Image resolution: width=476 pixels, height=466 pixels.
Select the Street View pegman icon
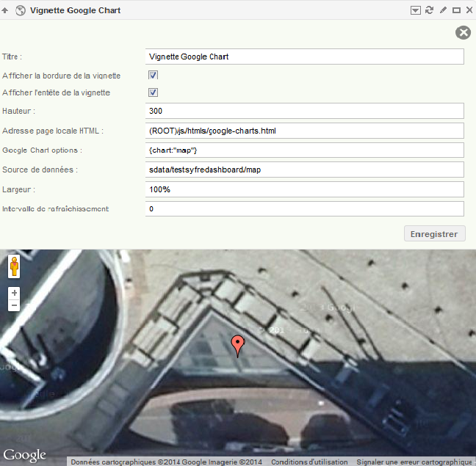14,266
